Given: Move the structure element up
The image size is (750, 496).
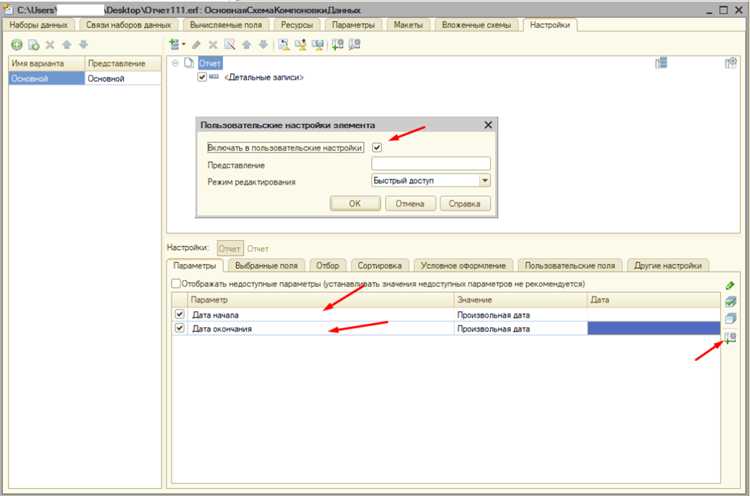Looking at the screenshot, I should pyautogui.click(x=246, y=44).
